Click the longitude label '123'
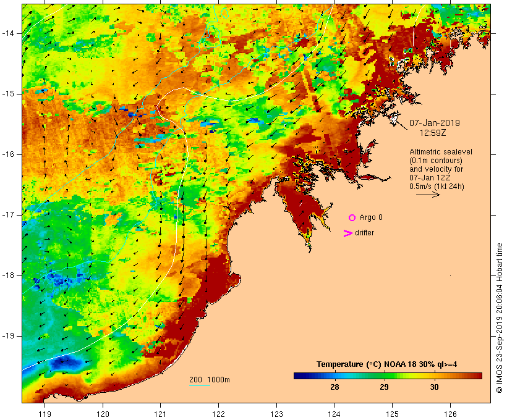This screenshot has height=420, width=507. coord(276,414)
